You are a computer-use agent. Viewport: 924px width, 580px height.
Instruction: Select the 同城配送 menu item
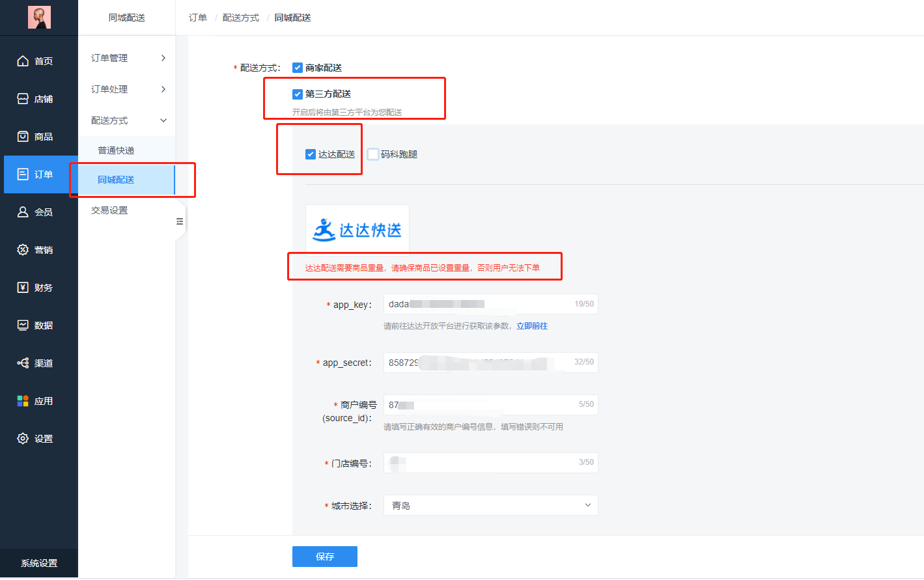click(127, 180)
